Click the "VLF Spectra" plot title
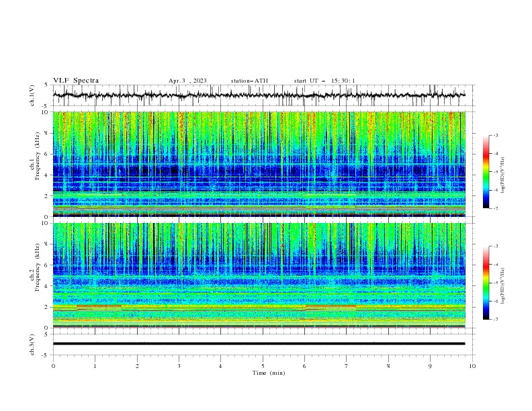This screenshot has width=532, height=411. [x=76, y=81]
